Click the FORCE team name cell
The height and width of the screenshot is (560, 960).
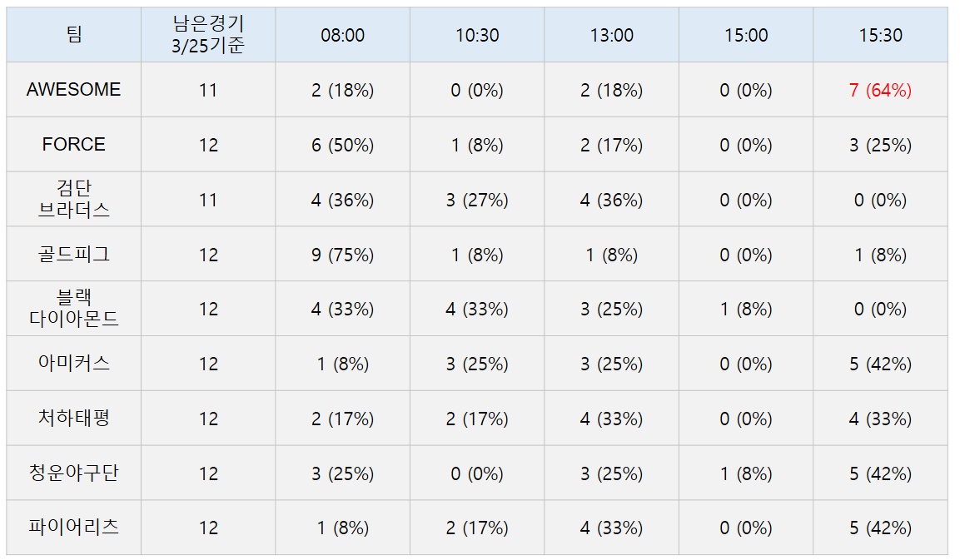(73, 145)
